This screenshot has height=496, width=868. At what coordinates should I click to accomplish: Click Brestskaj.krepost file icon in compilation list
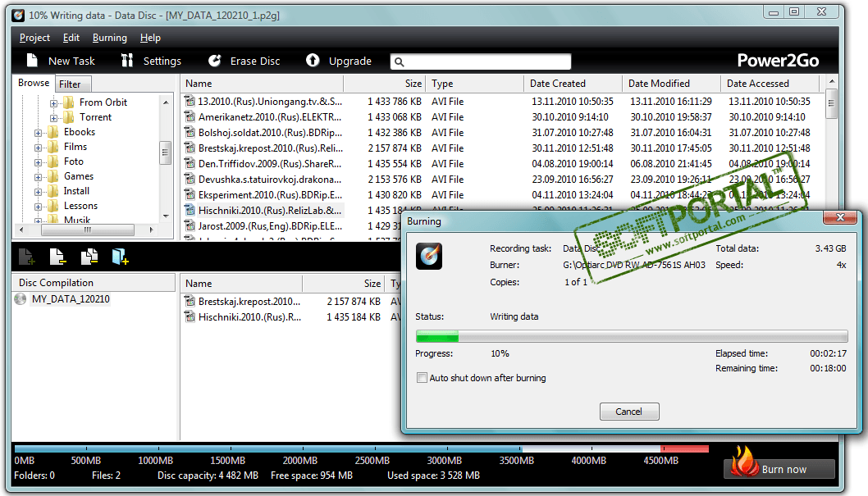click(x=190, y=302)
